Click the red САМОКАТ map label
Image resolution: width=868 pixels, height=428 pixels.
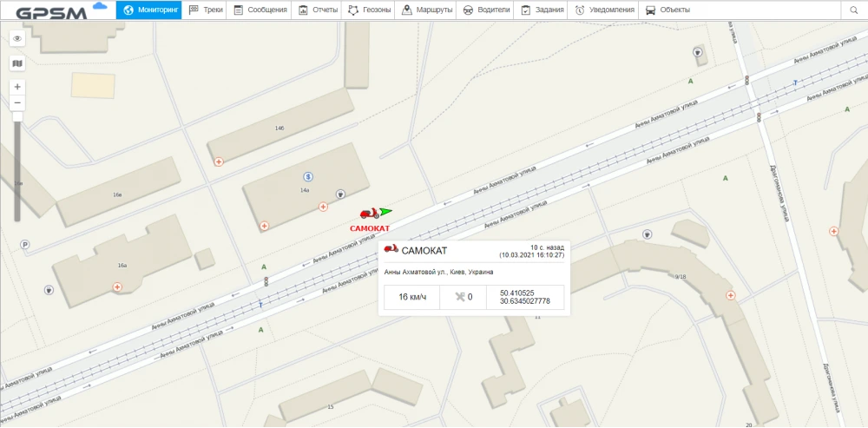tap(370, 228)
